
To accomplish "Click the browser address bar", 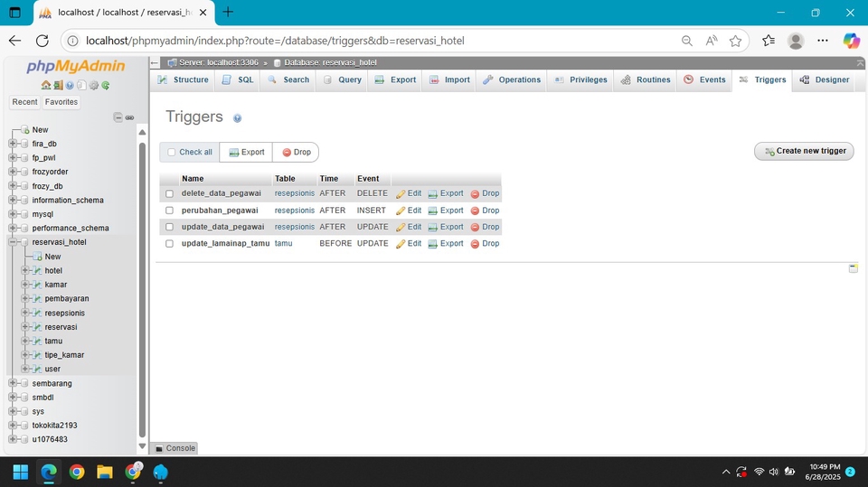I will pyautogui.click(x=380, y=41).
